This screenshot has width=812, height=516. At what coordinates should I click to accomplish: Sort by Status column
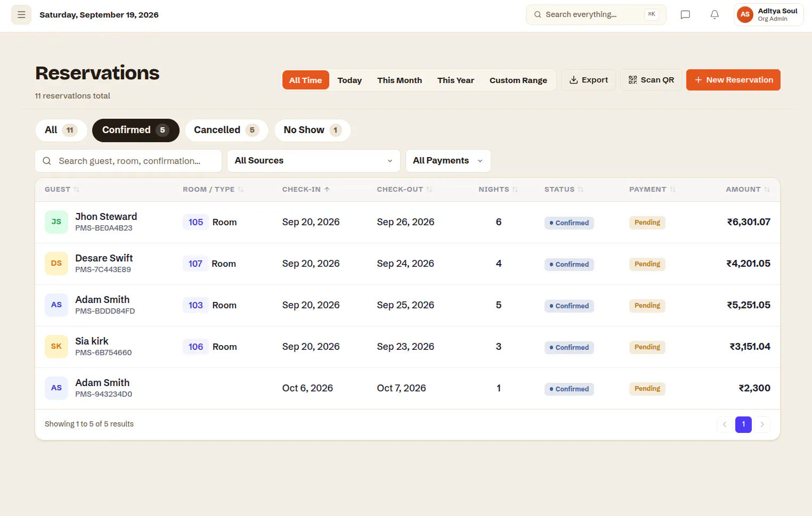pyautogui.click(x=564, y=190)
